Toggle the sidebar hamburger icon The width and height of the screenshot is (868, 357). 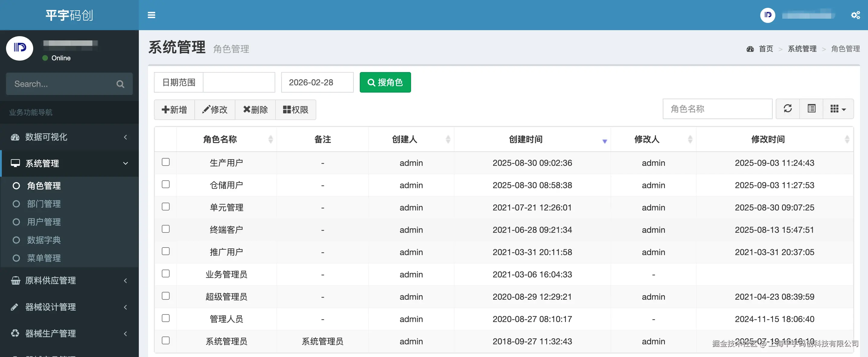click(x=151, y=15)
